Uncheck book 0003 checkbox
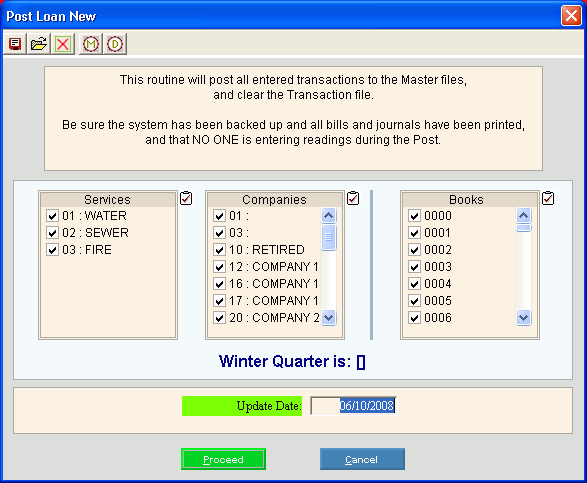Image resolution: width=587 pixels, height=483 pixels. [414, 267]
